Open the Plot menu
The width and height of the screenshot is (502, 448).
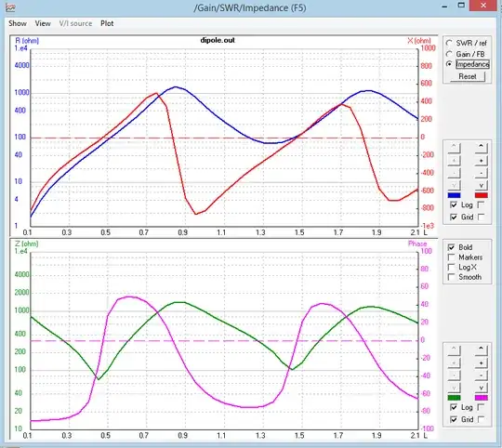point(107,23)
